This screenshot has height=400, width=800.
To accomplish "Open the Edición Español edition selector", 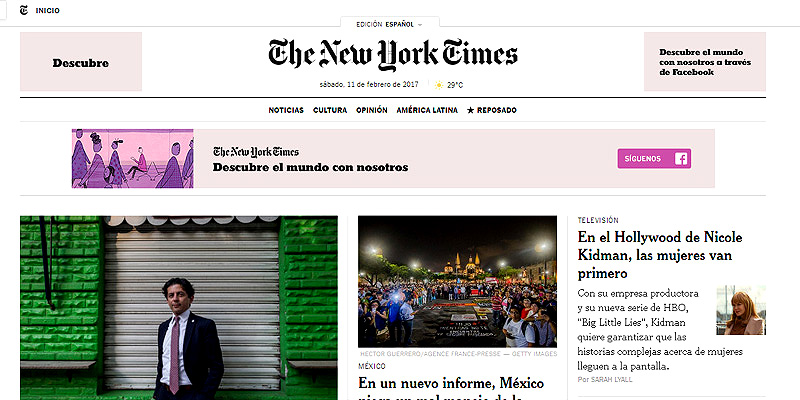I will click(x=390, y=24).
